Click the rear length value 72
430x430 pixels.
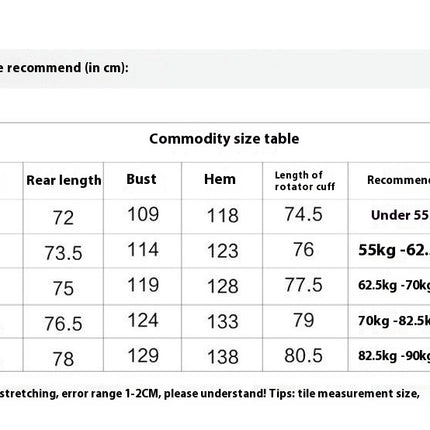click(x=63, y=218)
